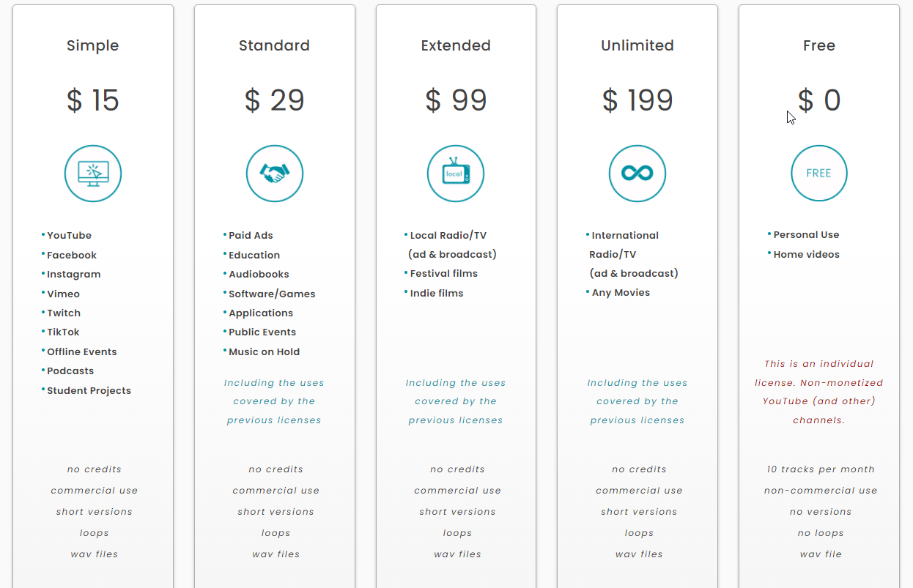Click YouTube in the Simple plan list
The height and width of the screenshot is (588, 913).
click(69, 236)
